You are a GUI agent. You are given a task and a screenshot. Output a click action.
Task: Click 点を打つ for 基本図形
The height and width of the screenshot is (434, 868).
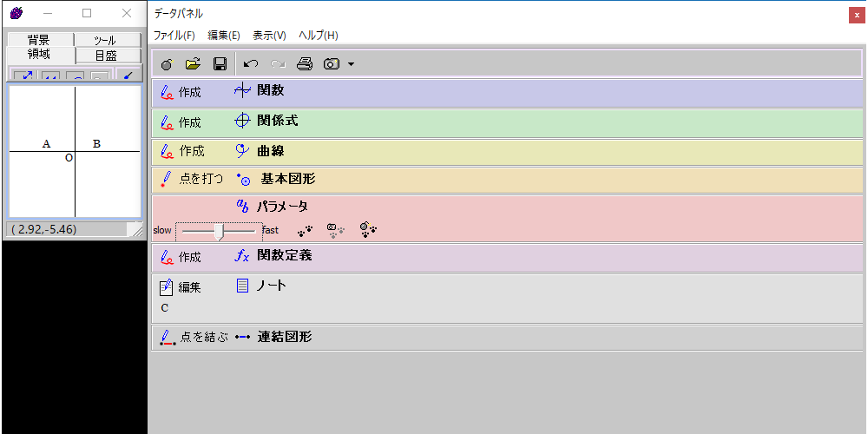[x=201, y=179]
